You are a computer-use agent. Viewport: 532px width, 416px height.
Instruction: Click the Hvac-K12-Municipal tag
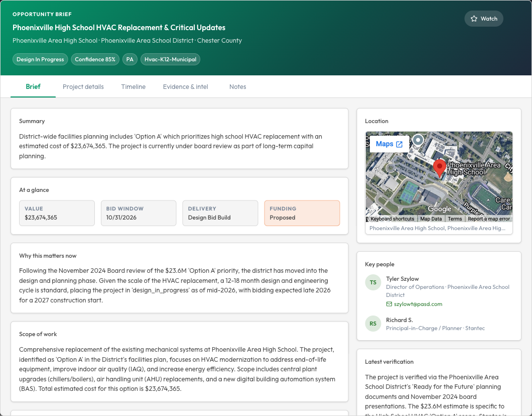pyautogui.click(x=170, y=59)
